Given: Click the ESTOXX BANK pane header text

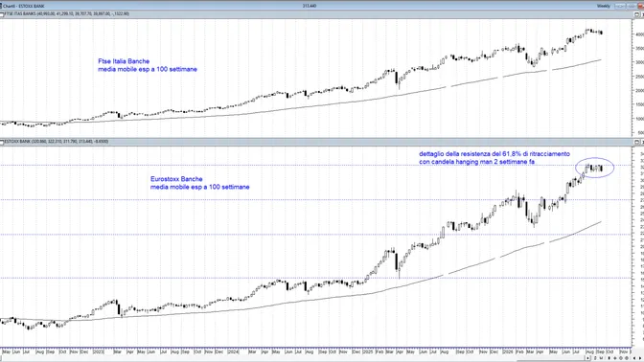Looking at the screenshot, I should pos(57,142).
